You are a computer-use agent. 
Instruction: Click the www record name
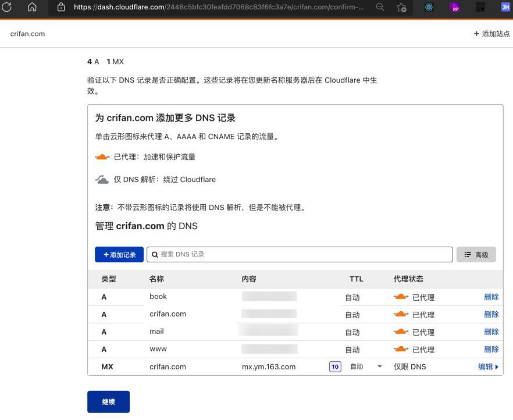coord(158,349)
